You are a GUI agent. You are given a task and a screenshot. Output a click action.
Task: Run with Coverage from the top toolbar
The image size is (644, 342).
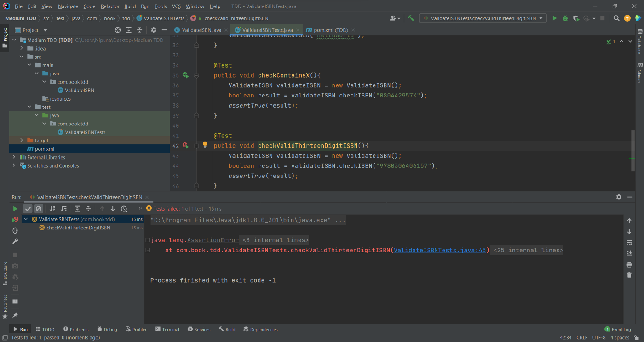pos(576,18)
